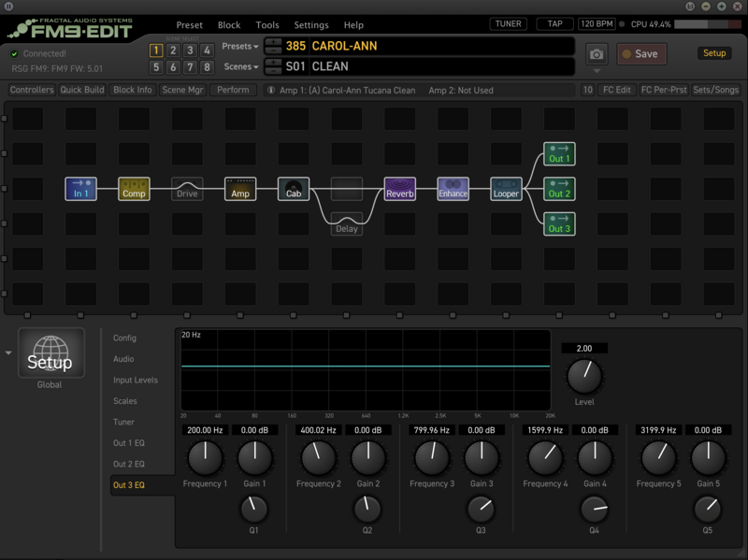Expand the arrow left of Setup Global
This screenshot has height=560, width=748.
pos(8,353)
